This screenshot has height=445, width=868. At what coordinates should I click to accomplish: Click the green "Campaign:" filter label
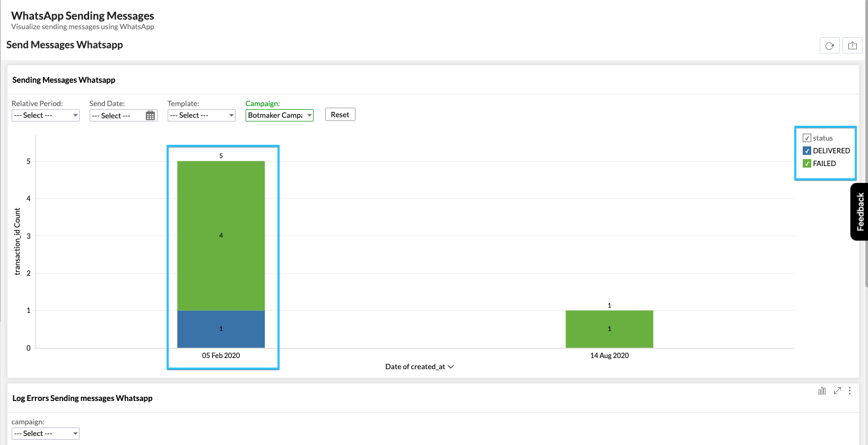click(263, 103)
